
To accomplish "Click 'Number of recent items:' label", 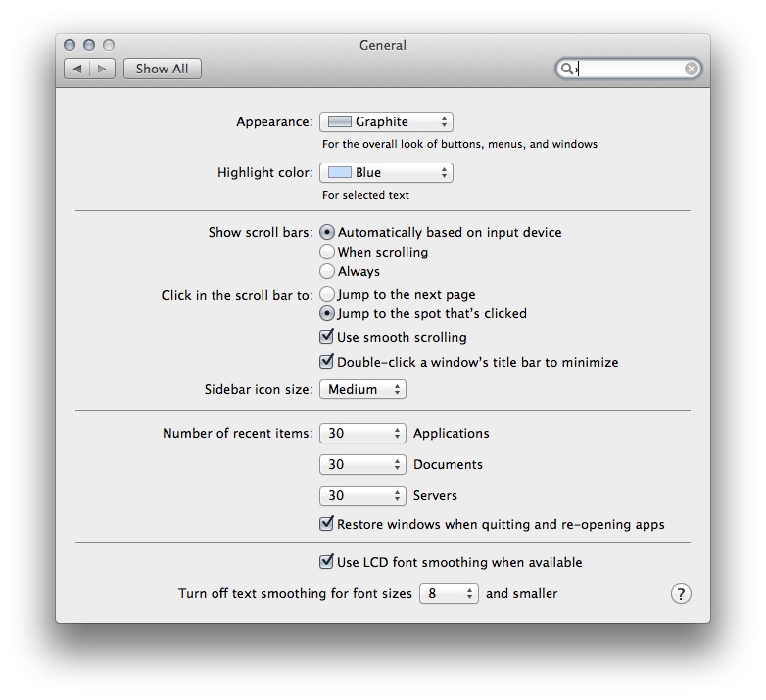I will pos(237,434).
